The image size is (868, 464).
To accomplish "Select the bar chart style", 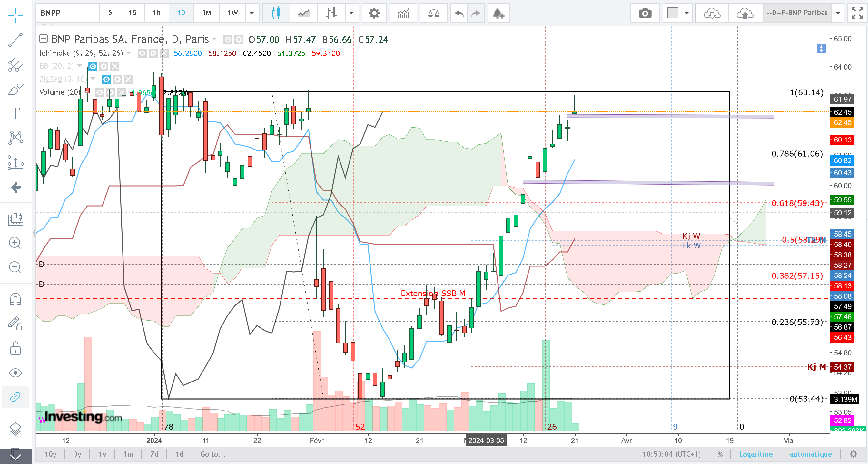I will point(331,13).
